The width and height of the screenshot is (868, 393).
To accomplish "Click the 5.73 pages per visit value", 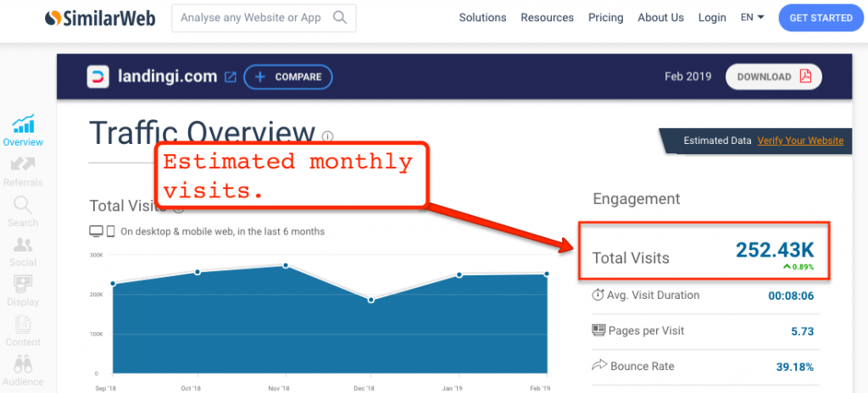I will coord(802,331).
